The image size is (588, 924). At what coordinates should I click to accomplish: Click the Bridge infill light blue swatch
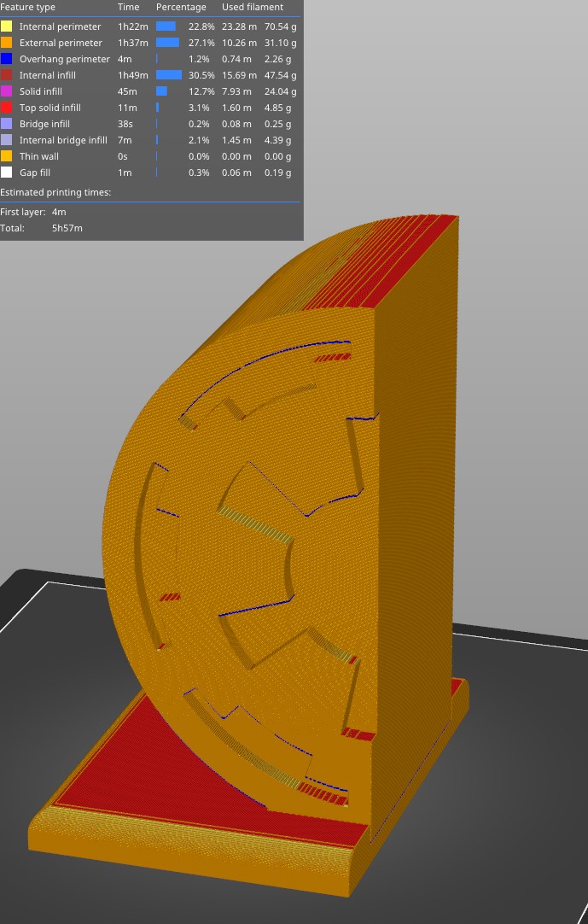[7, 124]
